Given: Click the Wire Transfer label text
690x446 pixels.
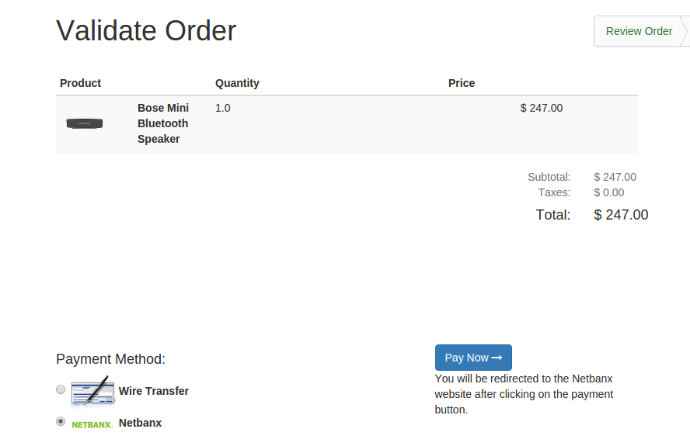Looking at the screenshot, I should (154, 391).
